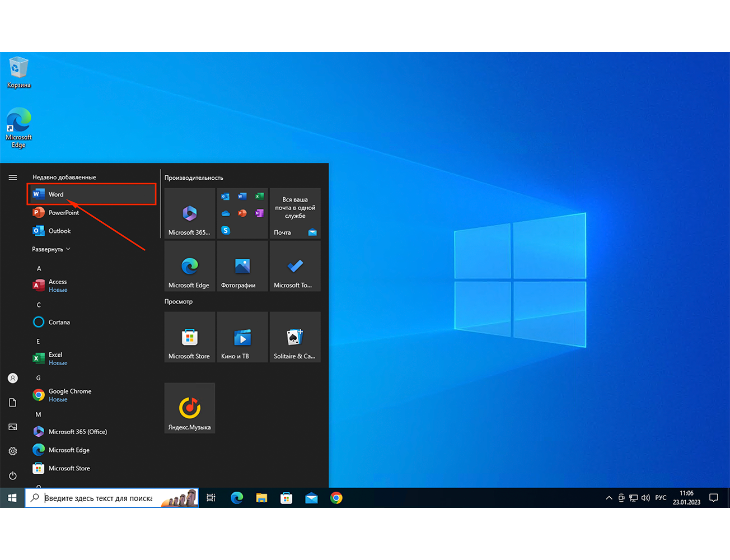Screen dimensions: 730x560
Task: Open the Office apps folder tile
Action: coord(242,213)
